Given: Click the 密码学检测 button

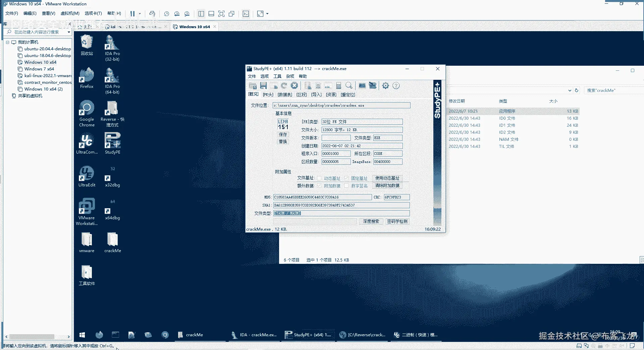Looking at the screenshot, I should coord(397,222).
